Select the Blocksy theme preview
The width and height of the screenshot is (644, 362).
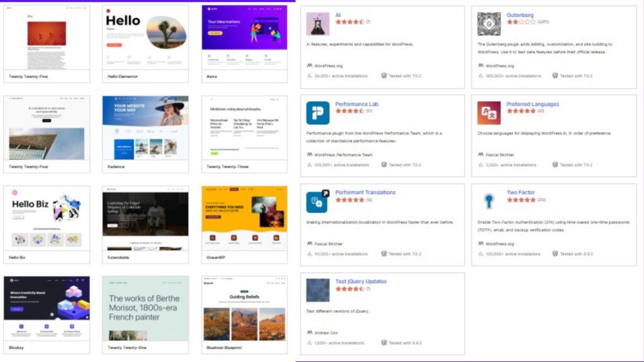pyautogui.click(x=47, y=309)
